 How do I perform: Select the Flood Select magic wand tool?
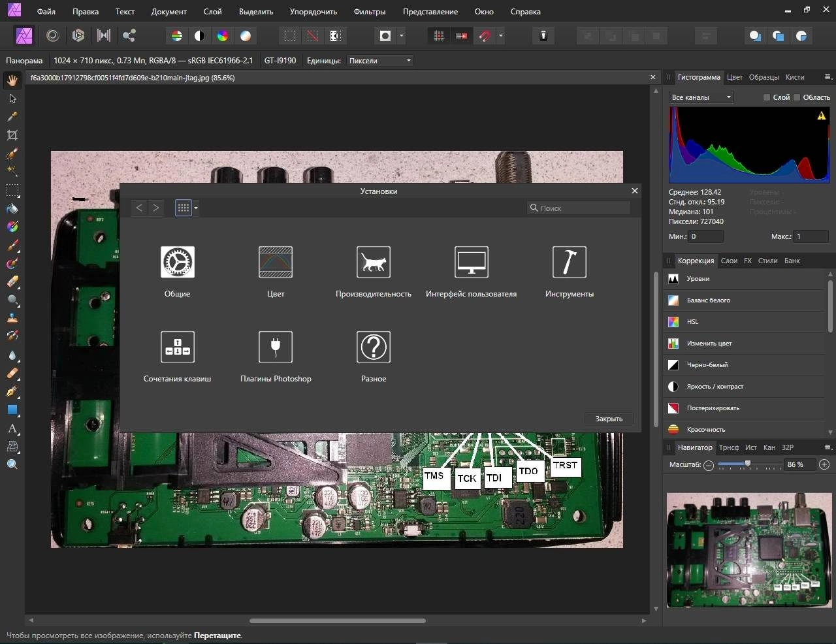click(x=12, y=171)
